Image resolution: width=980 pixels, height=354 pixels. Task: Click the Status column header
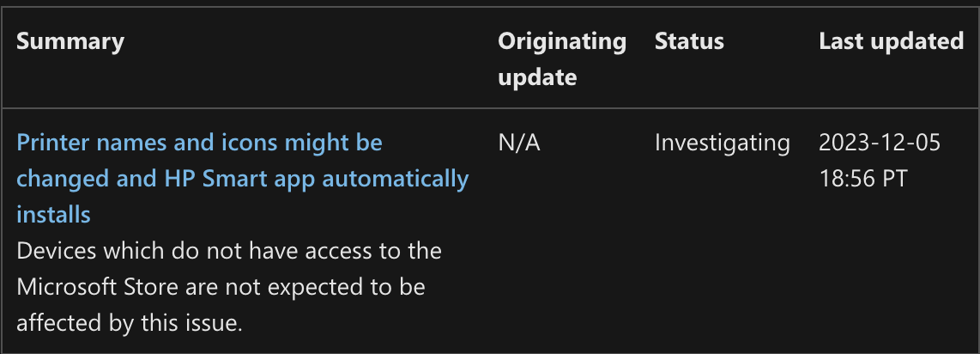[x=689, y=41]
